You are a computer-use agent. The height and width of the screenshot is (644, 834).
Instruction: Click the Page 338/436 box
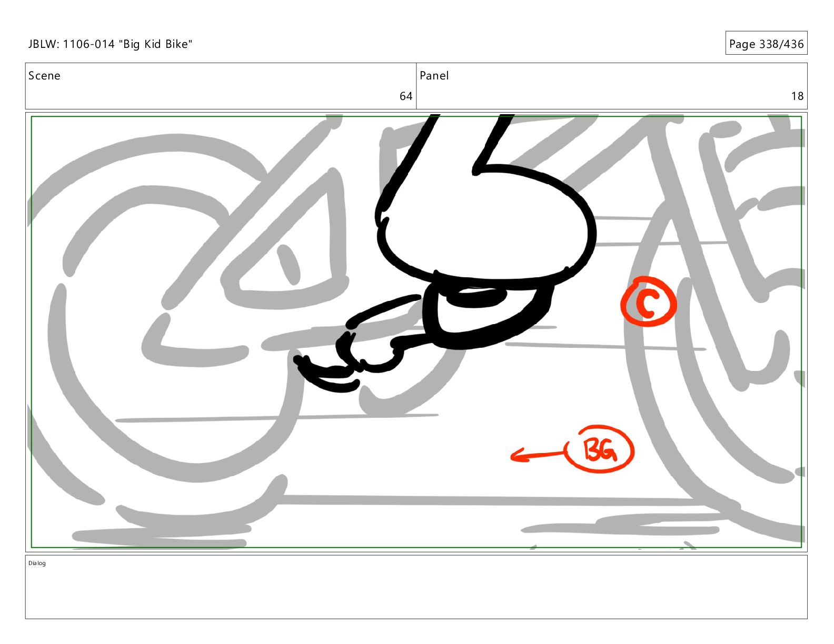click(766, 44)
